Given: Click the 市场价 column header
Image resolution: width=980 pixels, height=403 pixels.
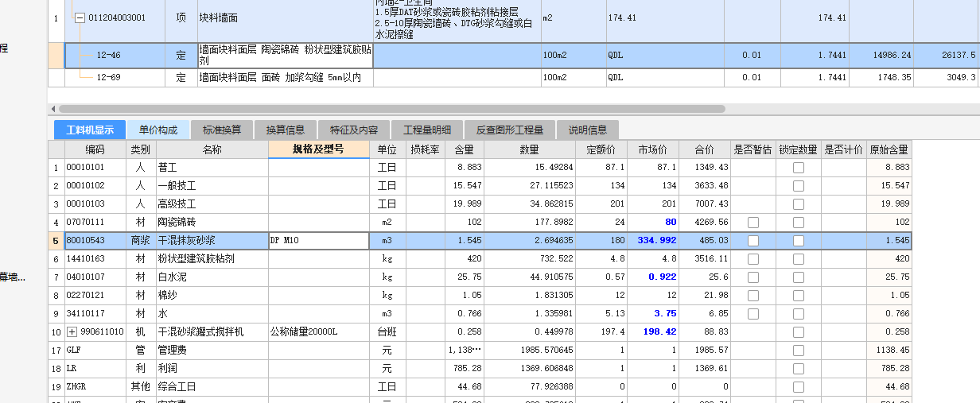Looking at the screenshot, I should point(652,149).
